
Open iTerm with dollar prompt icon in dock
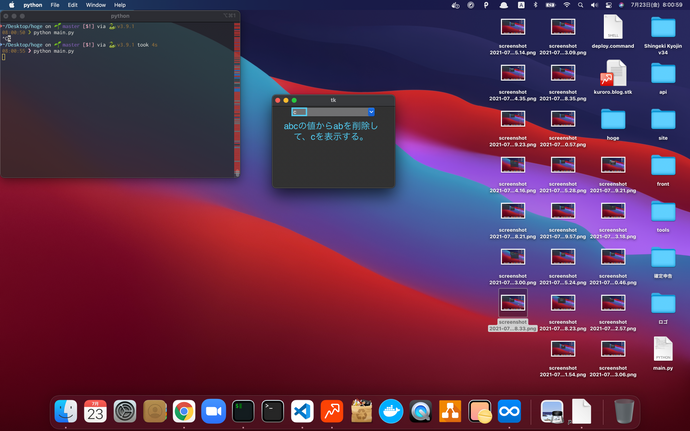point(243,411)
